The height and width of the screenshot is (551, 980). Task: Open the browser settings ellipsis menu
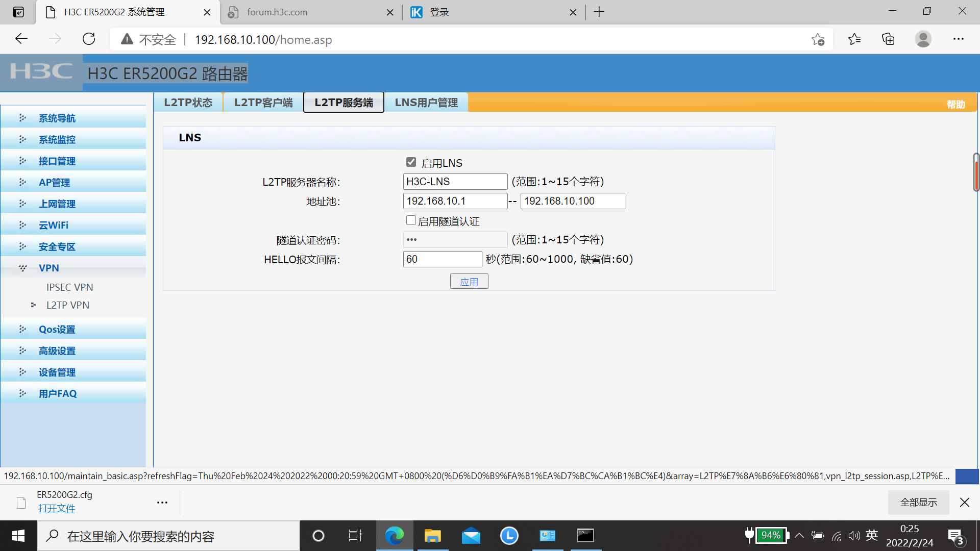click(958, 39)
